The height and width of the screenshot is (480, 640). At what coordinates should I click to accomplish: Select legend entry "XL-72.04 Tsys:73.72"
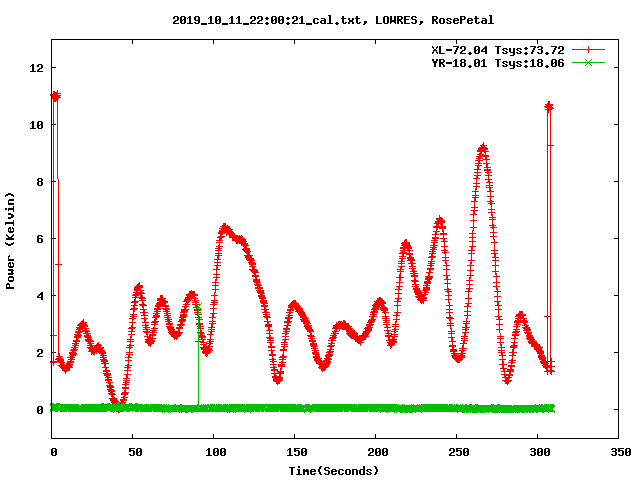click(498, 50)
